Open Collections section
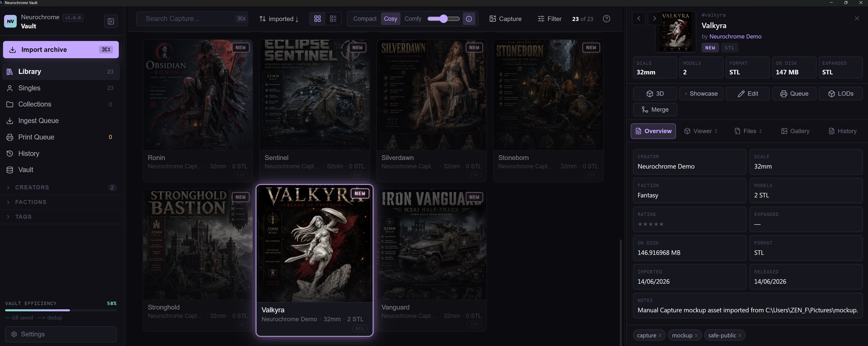Image resolution: width=868 pixels, height=346 pixels. click(61, 104)
